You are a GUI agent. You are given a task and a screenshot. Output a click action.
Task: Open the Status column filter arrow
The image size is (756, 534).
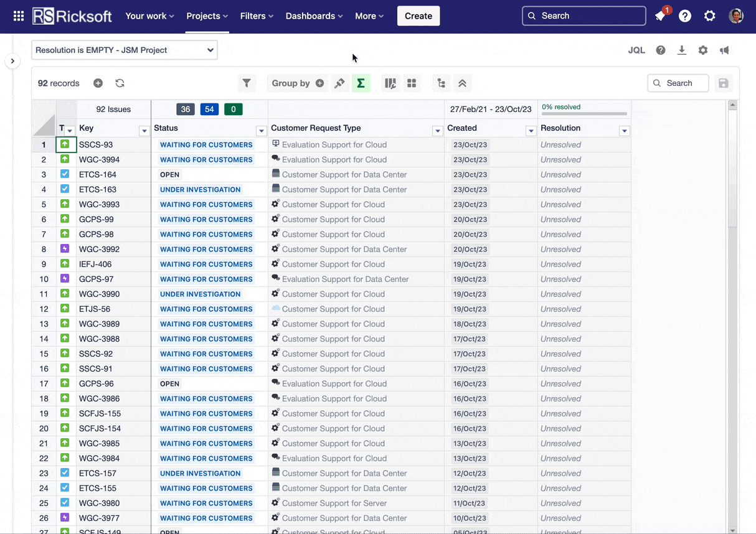click(x=262, y=131)
